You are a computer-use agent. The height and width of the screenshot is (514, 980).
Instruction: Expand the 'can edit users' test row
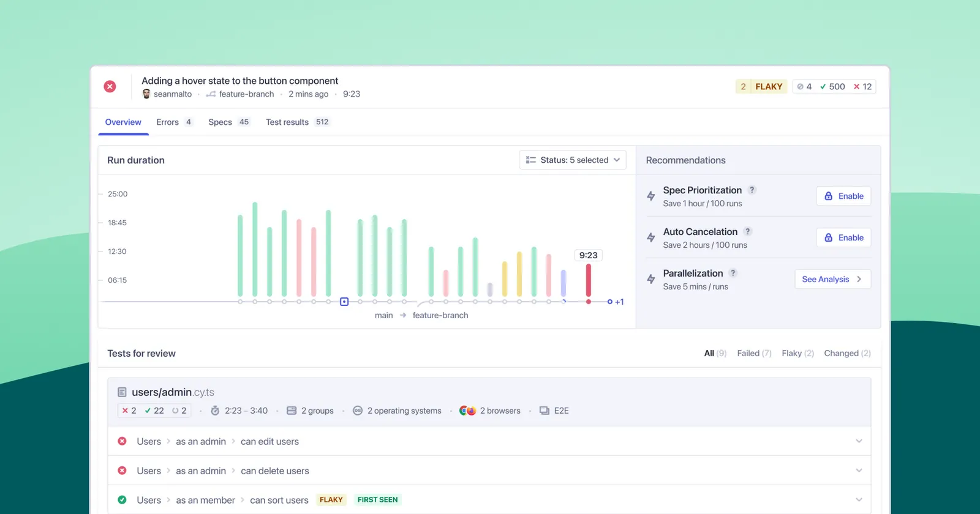tap(859, 441)
